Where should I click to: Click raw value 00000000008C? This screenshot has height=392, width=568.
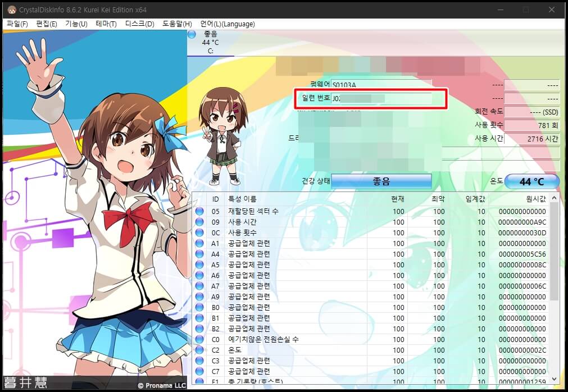tap(522, 265)
